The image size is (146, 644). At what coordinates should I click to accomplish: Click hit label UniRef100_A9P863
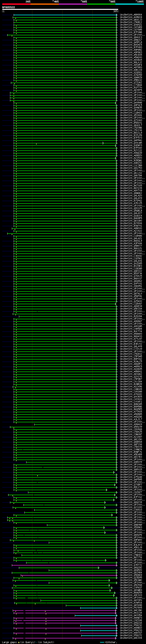[131, 53]
